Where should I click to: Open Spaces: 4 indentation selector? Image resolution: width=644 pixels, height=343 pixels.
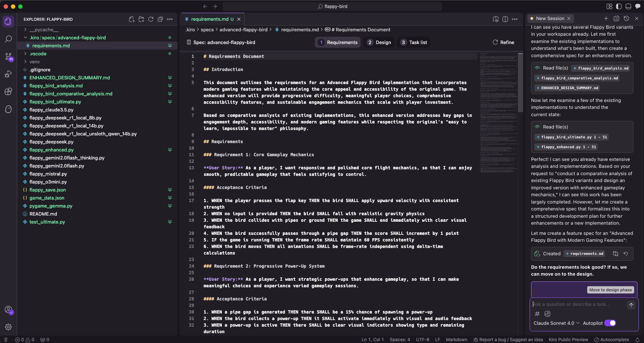(400, 339)
